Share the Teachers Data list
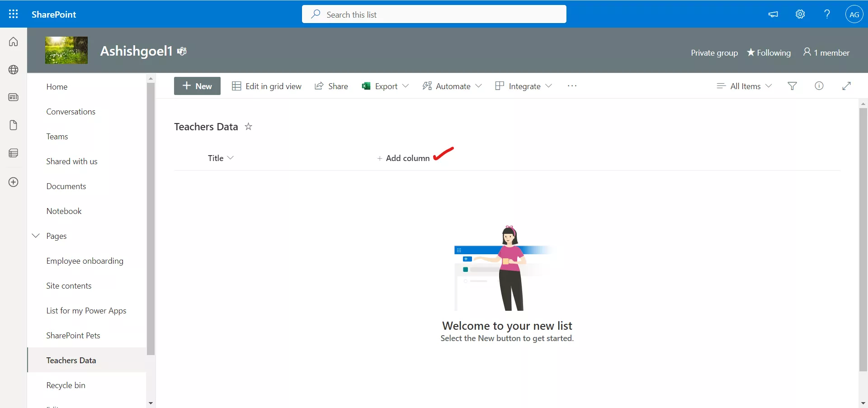 pyautogui.click(x=331, y=86)
